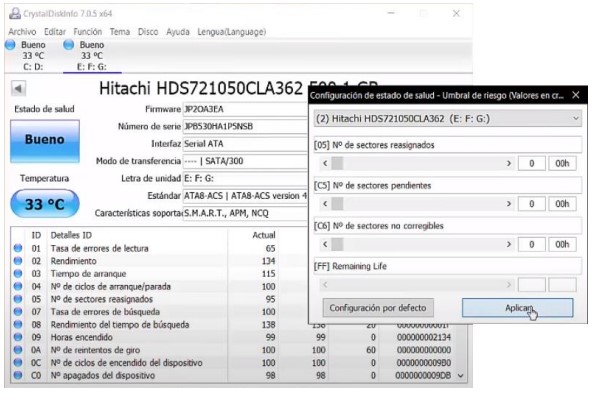Click status dot for attribute 07 row

point(17,312)
